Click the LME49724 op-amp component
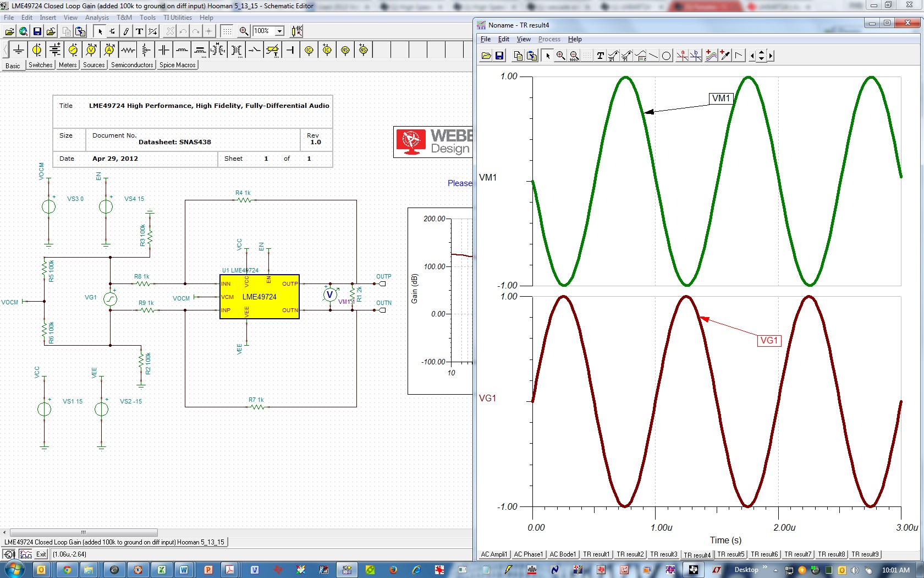 click(260, 297)
